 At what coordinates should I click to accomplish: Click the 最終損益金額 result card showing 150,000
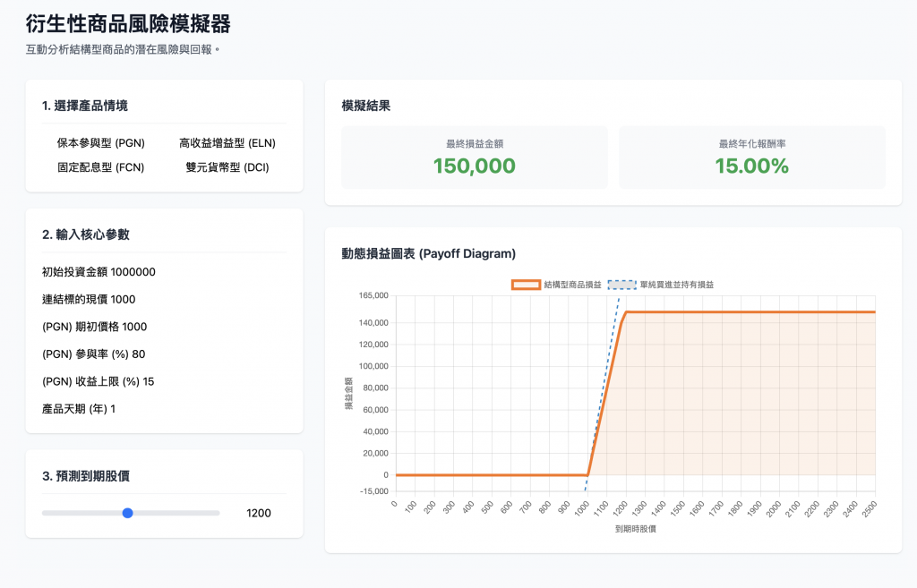pyautogui.click(x=475, y=158)
